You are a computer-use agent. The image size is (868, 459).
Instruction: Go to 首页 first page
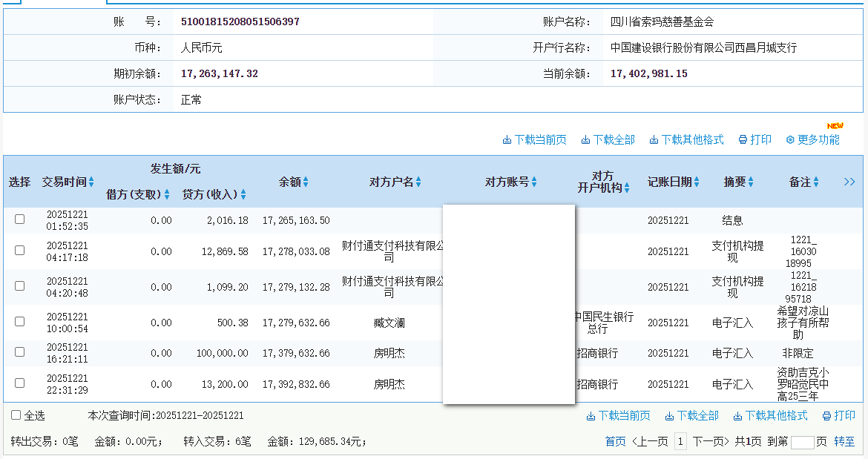pos(615,442)
